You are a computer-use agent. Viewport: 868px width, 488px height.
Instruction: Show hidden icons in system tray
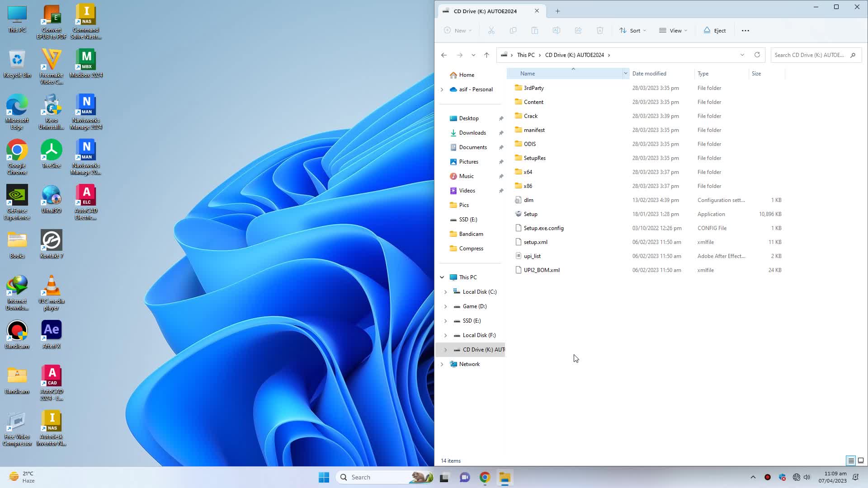753,477
